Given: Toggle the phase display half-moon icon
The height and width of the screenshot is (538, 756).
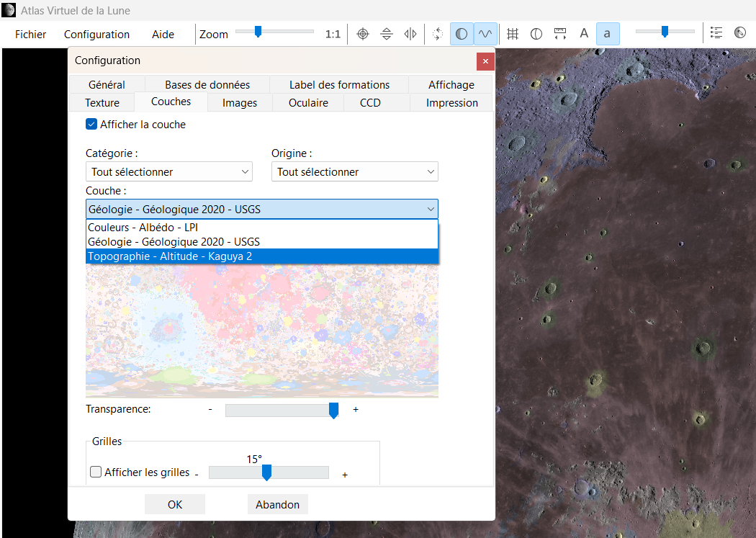Looking at the screenshot, I should 462,34.
